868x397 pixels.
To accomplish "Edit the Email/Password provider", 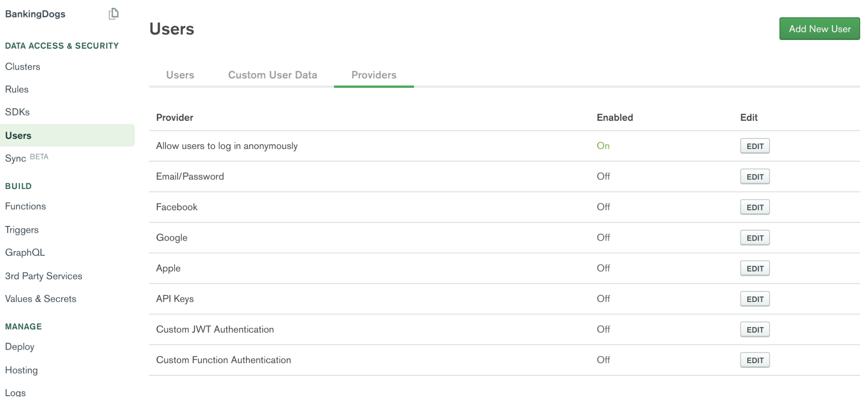I will pos(755,177).
